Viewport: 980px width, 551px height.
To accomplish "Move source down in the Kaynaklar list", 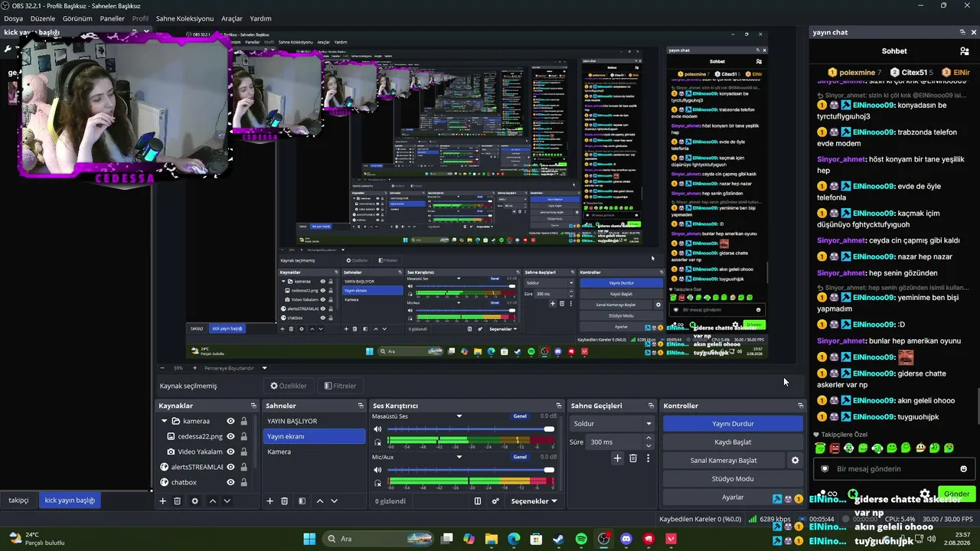I will point(227,501).
